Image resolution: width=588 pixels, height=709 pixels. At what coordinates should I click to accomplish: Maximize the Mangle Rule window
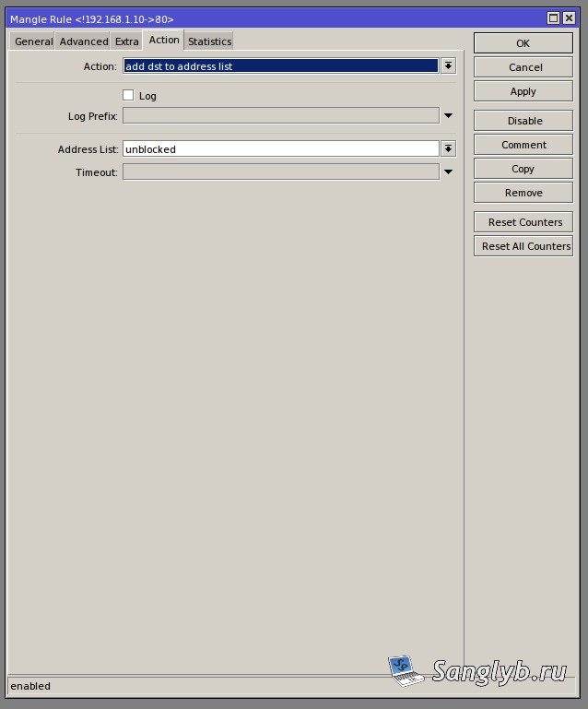point(553,18)
